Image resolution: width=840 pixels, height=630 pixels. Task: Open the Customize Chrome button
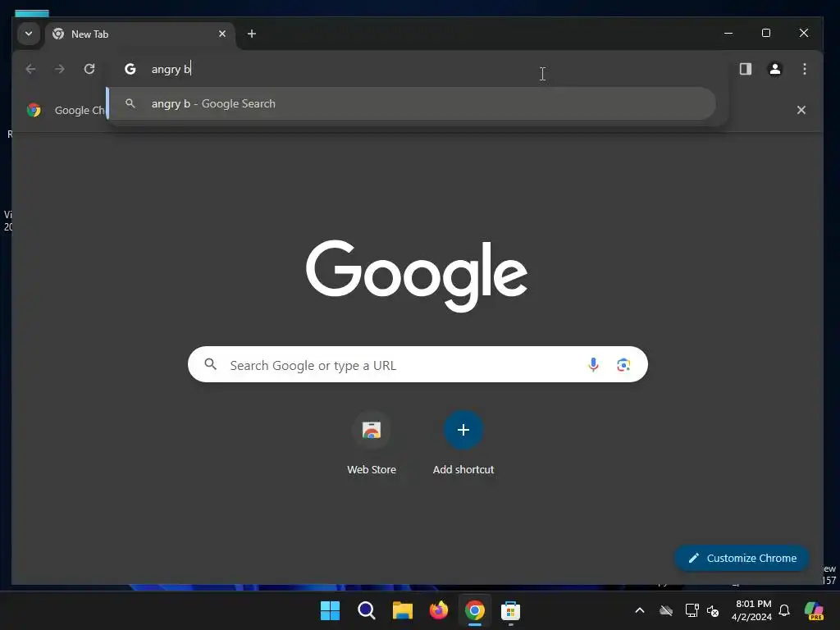click(742, 558)
